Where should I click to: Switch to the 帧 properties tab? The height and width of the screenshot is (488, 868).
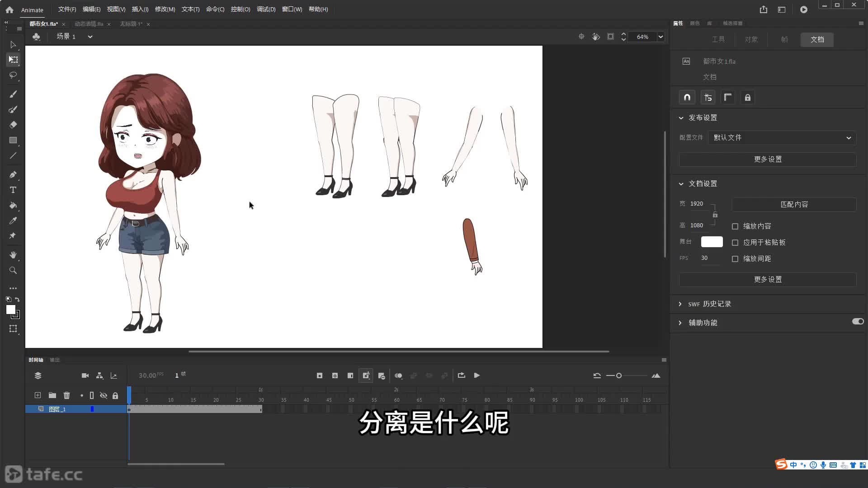point(784,39)
